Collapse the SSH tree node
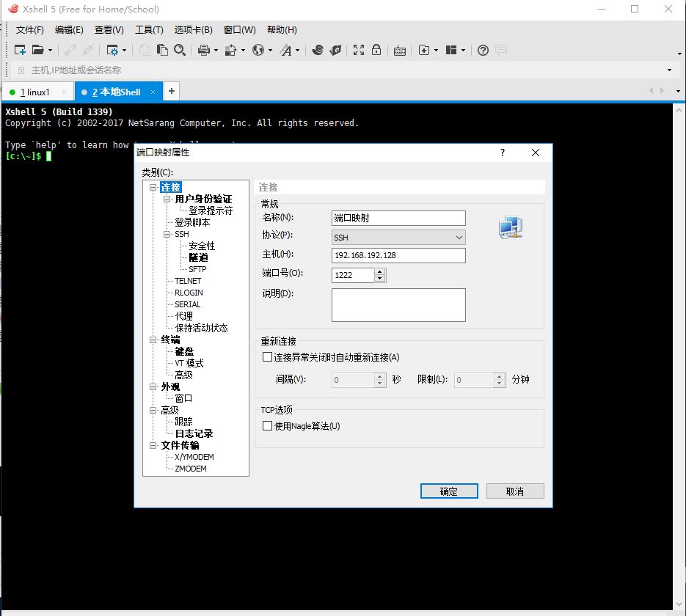686x616 pixels. (x=167, y=235)
